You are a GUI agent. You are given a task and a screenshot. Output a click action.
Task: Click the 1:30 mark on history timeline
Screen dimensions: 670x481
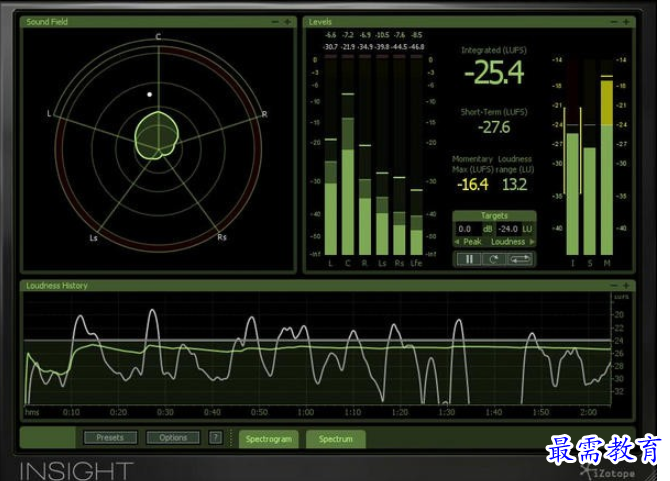click(447, 412)
